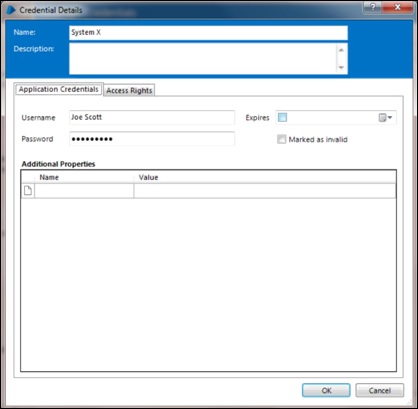The width and height of the screenshot is (418, 409).
Task: Click the Additional Properties heading
Action: [58, 164]
